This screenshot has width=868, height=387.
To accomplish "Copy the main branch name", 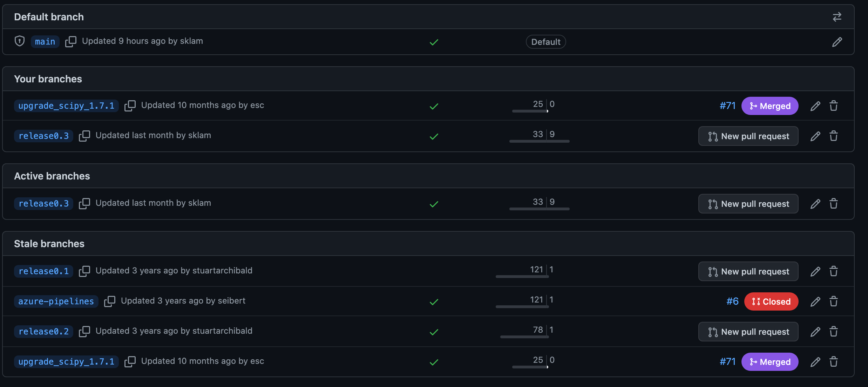I will click(71, 41).
